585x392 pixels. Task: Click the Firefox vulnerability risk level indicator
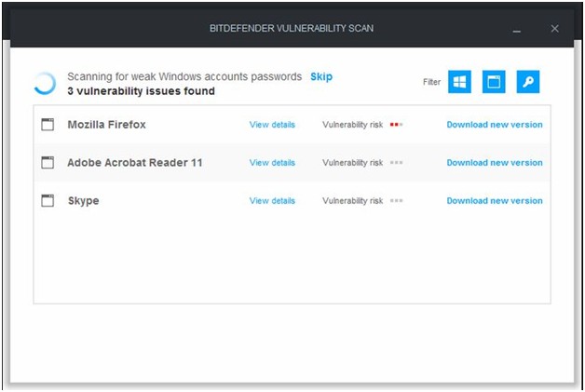[396, 125]
